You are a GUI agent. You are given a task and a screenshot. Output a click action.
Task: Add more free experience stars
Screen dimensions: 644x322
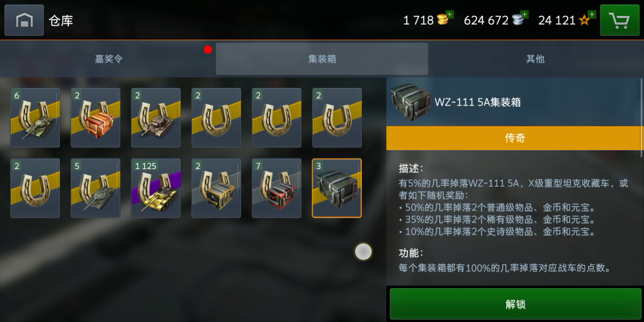tap(592, 15)
